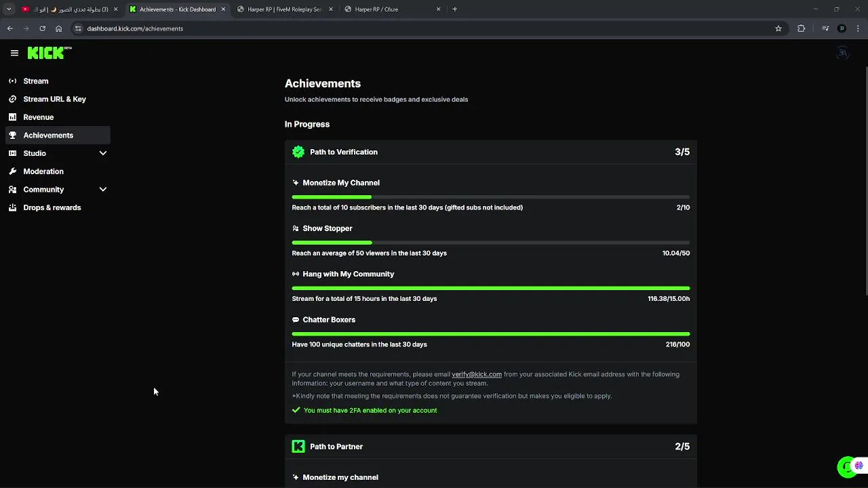
Task: Open the tab search dropdown arrow
Action: 9,9
